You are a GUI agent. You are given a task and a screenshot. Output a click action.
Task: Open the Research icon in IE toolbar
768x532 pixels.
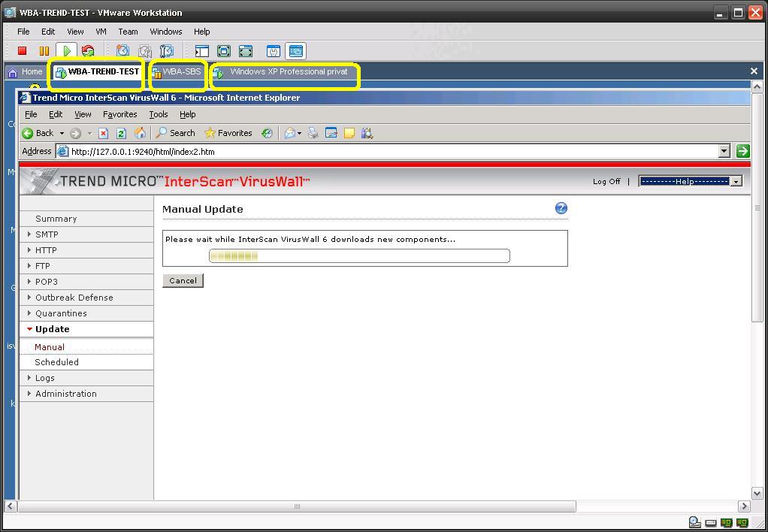coord(367,133)
